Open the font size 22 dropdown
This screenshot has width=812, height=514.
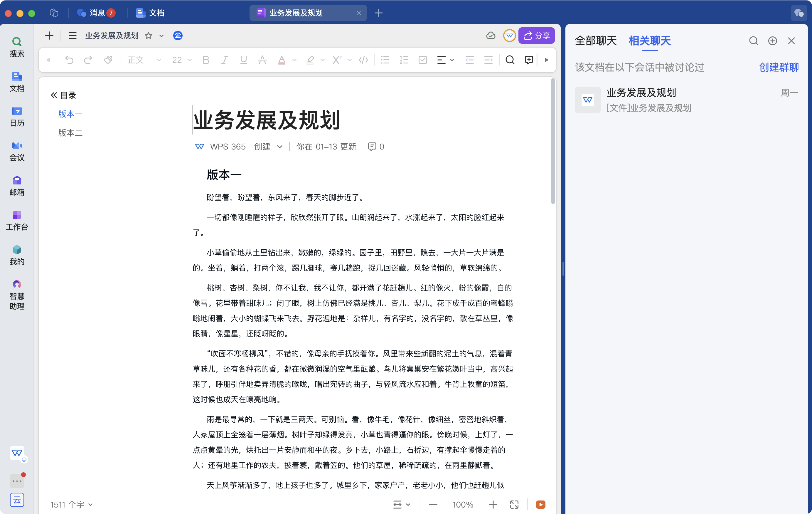(x=181, y=60)
